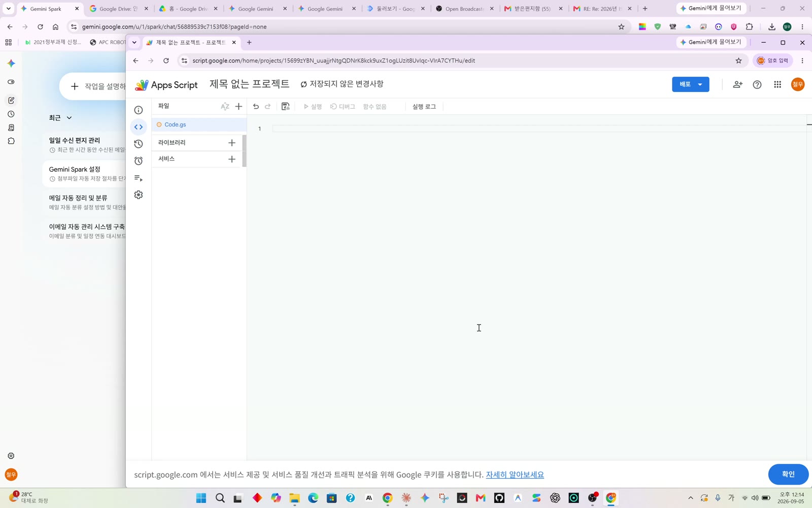The width and height of the screenshot is (812, 508).
Task: Open File Explorer from the taskbar
Action: 294,498
